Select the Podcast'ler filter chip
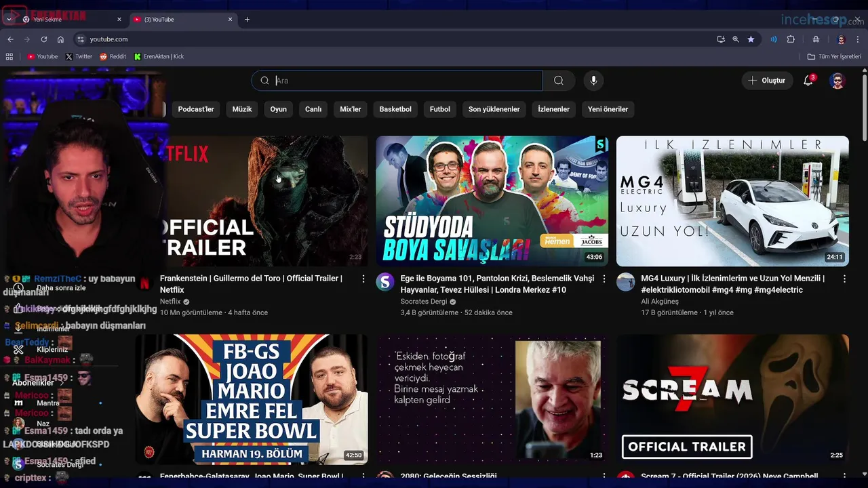 [x=196, y=109]
